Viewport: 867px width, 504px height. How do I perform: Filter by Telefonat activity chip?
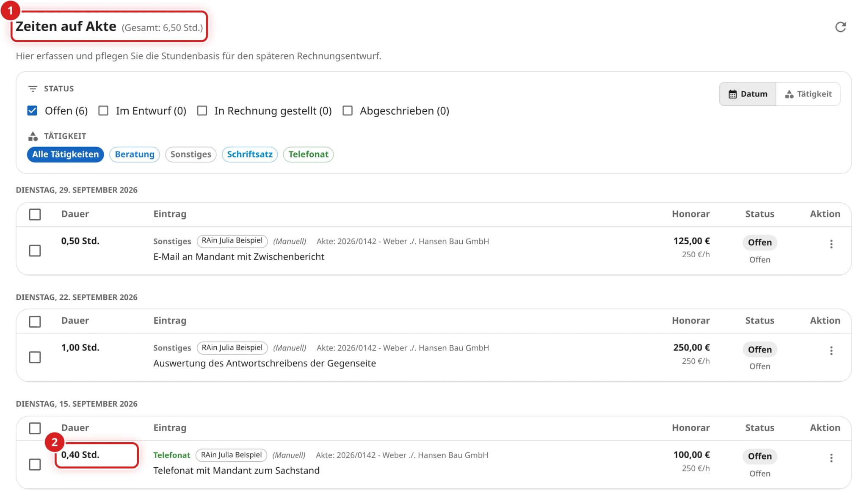tap(308, 154)
